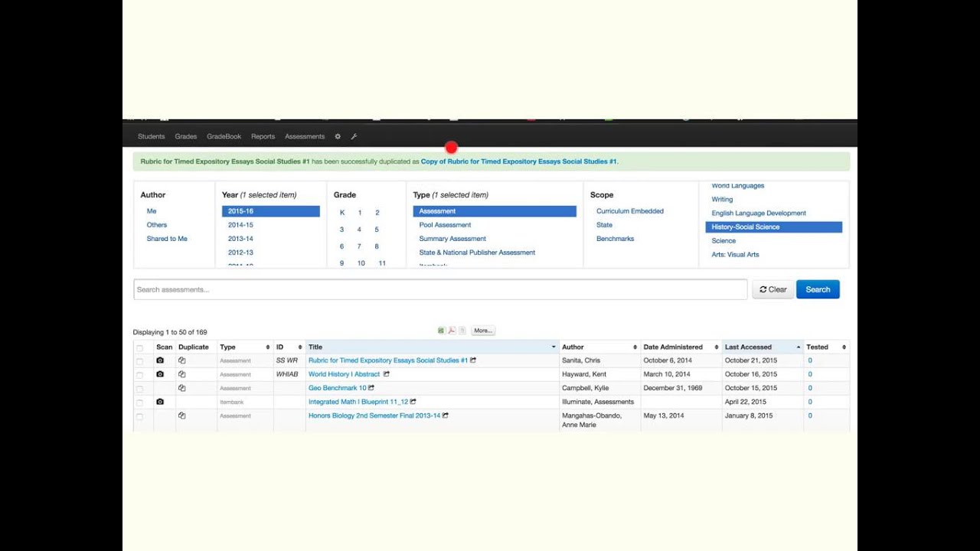
Task: Filter author by Shared to Me
Action: coord(167,239)
